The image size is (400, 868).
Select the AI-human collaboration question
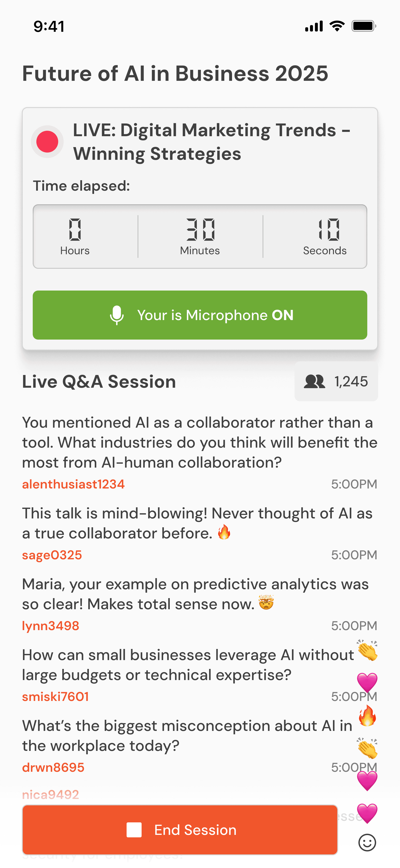[200, 442]
